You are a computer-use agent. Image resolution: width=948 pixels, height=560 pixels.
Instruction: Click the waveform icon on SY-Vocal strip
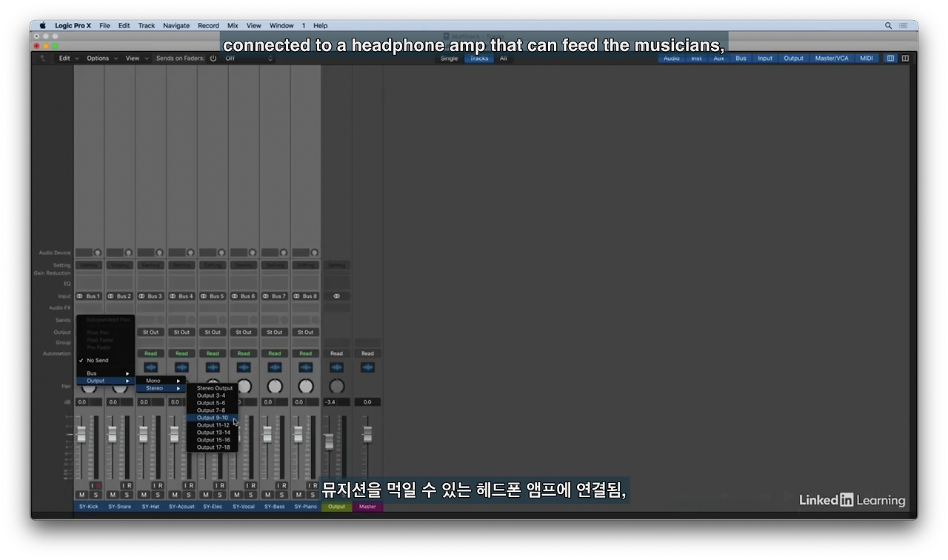(x=244, y=367)
